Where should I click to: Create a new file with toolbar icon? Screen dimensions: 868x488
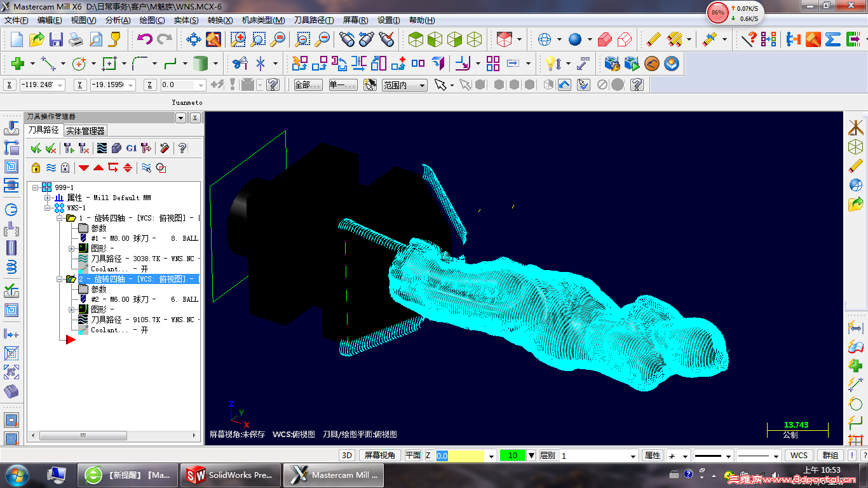17,39
